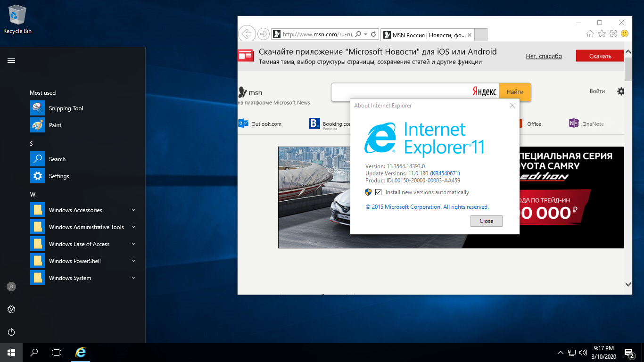Show hidden tray icons chevron
Viewport: 644px width, 362px height.
click(561, 353)
